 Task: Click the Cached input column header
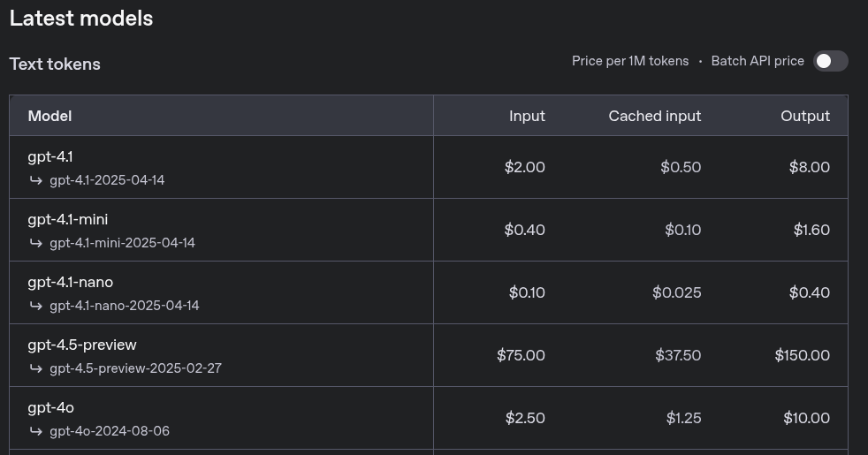point(655,116)
